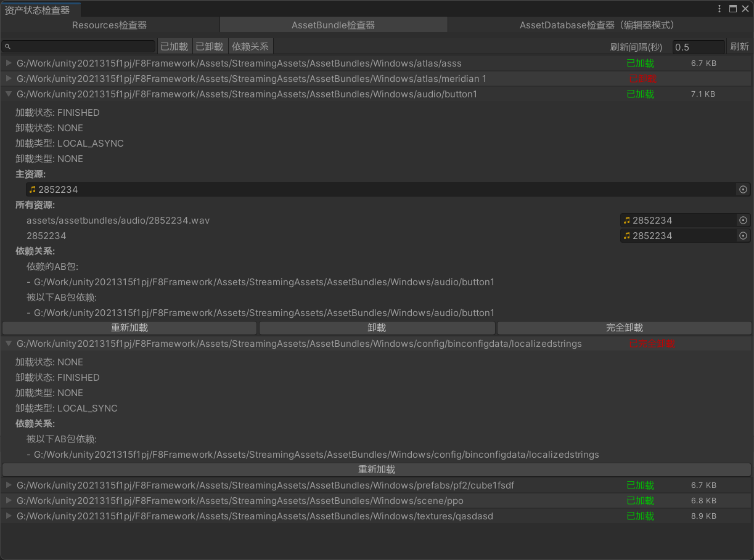Switch to Resources检查器 tab

point(110,25)
